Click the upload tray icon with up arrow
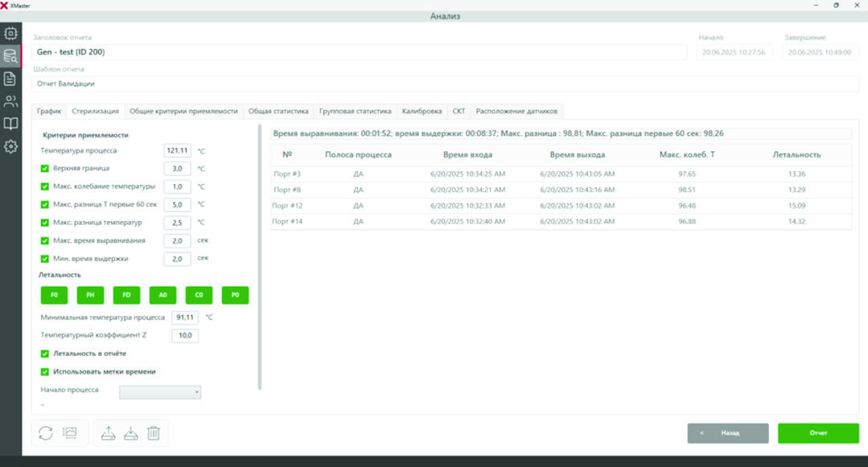The height and width of the screenshot is (467, 868). pyautogui.click(x=109, y=433)
